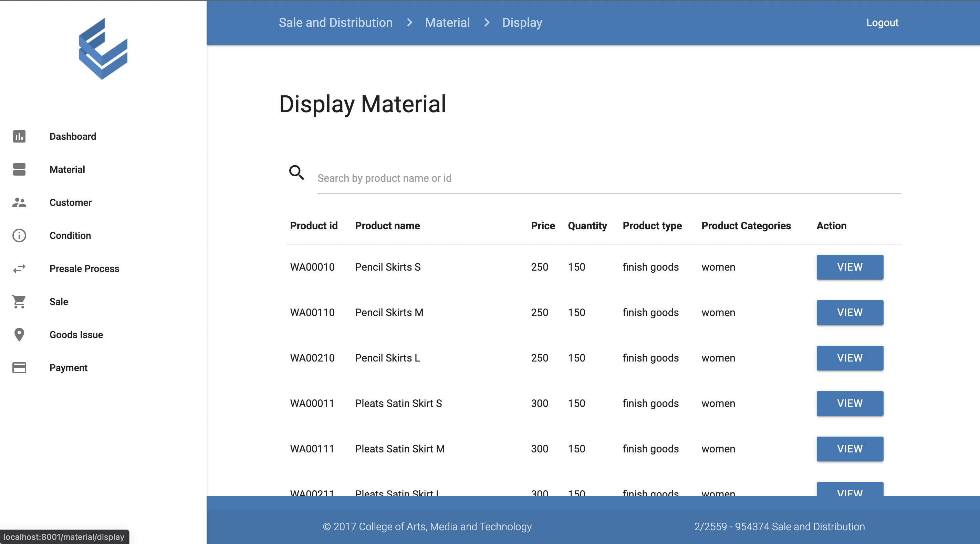Screen dimensions: 980x544
Task: Click finish goods in WA00210 row
Action: (650, 358)
